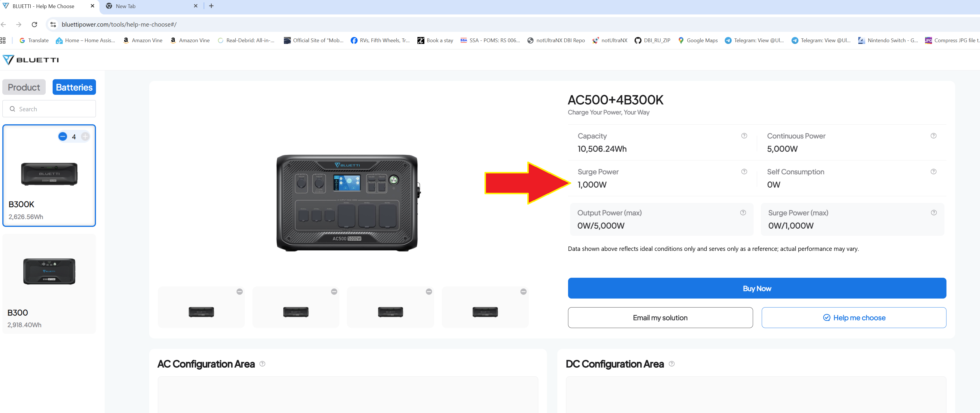This screenshot has width=980, height=413.
Task: Switch to the Batteries tab
Action: (x=74, y=87)
